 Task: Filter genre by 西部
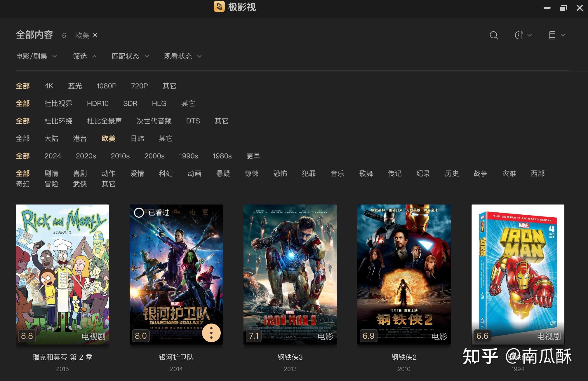click(x=538, y=173)
